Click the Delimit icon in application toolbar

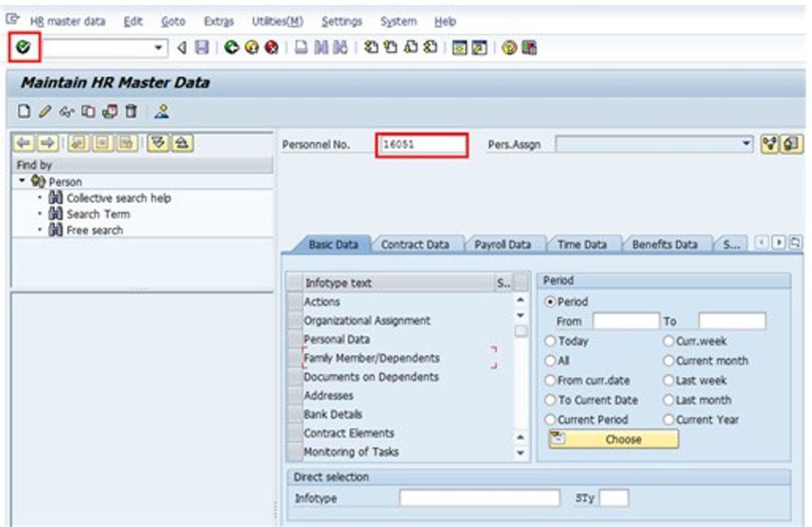(x=110, y=111)
